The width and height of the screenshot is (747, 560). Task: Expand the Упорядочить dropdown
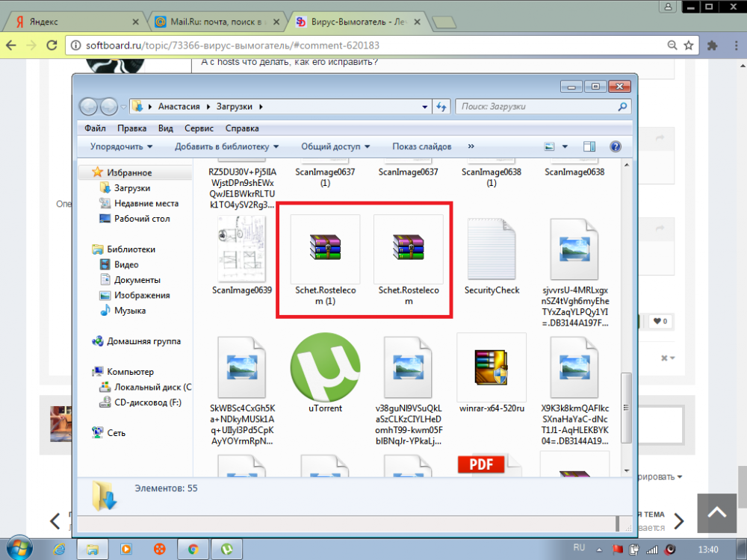pyautogui.click(x=121, y=147)
